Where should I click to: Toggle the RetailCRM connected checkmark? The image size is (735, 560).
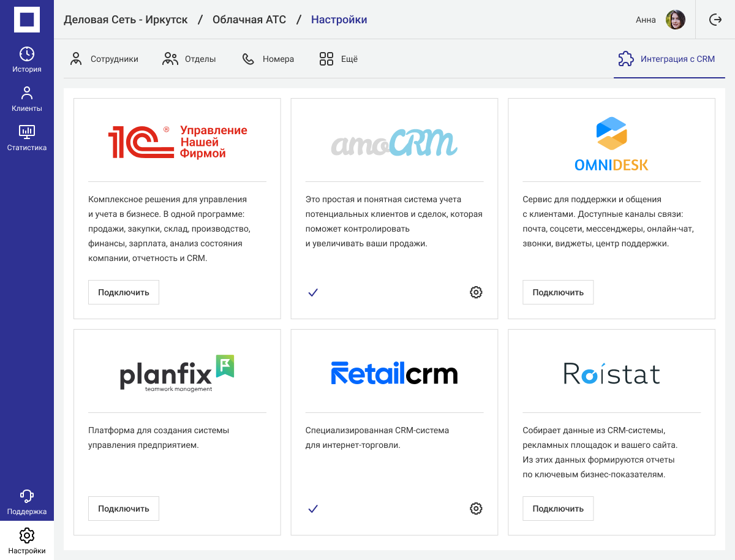(313, 509)
